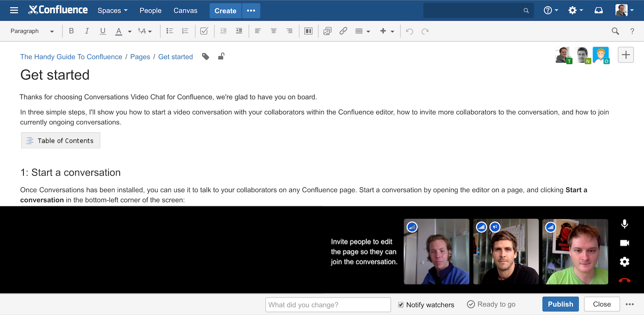This screenshot has width=644, height=315.
Task: Open the Canvas menu item
Action: coord(185,10)
